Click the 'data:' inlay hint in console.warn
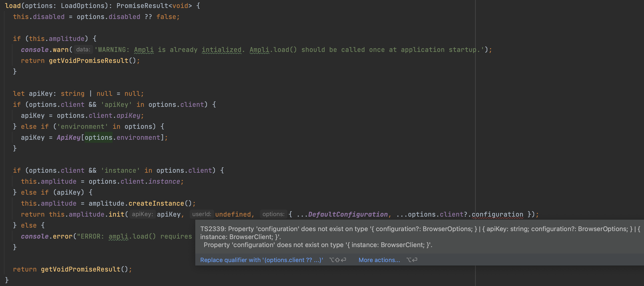The image size is (644, 286). click(x=83, y=50)
